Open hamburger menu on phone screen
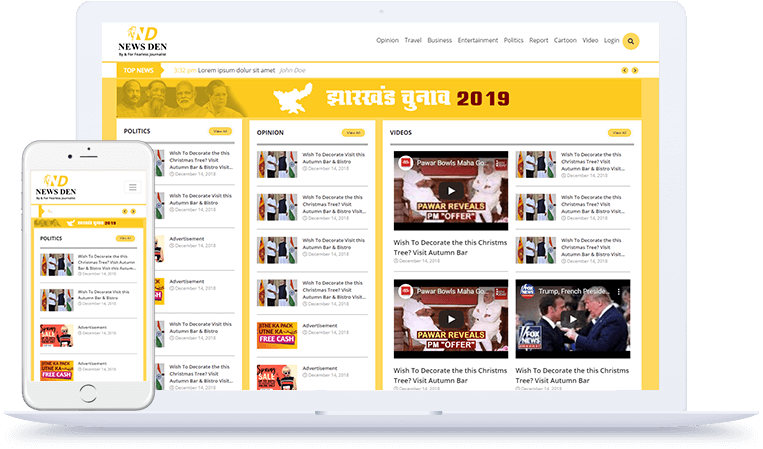 [x=132, y=187]
